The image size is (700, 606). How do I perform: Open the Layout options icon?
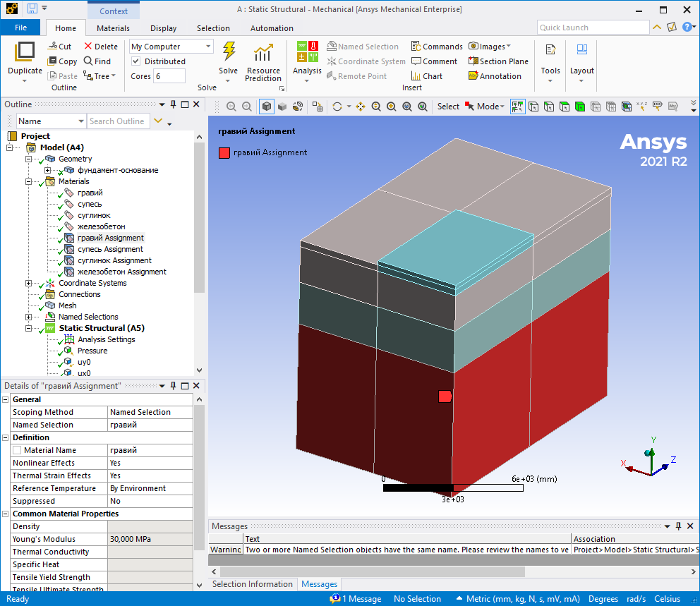tap(581, 49)
